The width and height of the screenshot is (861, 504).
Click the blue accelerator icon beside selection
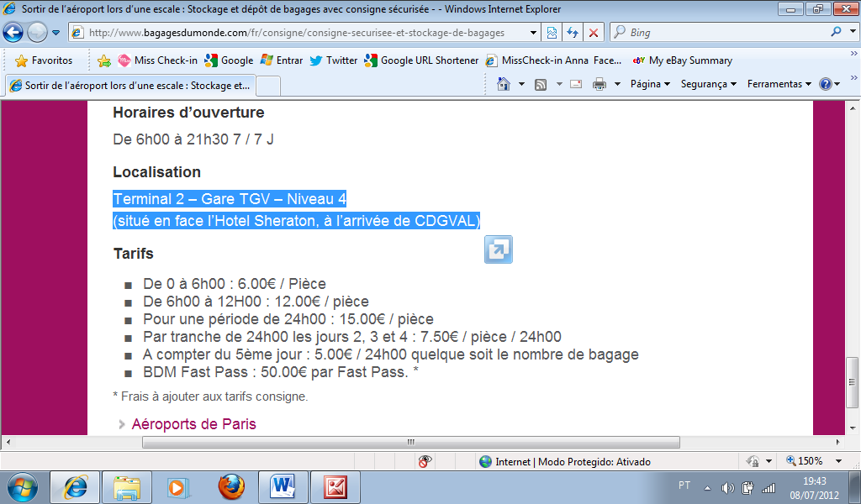(498, 249)
